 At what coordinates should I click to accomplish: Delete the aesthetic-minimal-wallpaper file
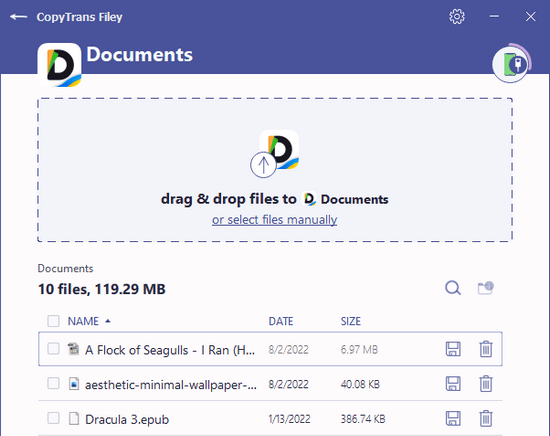coord(486,383)
